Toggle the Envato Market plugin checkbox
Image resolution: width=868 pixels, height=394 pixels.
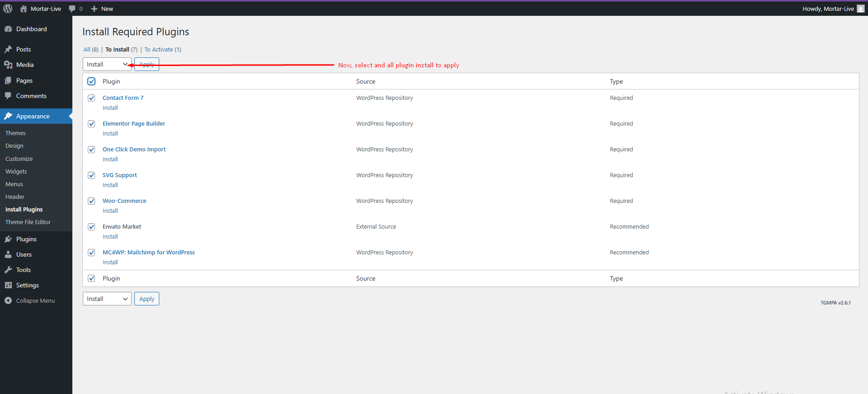click(91, 227)
